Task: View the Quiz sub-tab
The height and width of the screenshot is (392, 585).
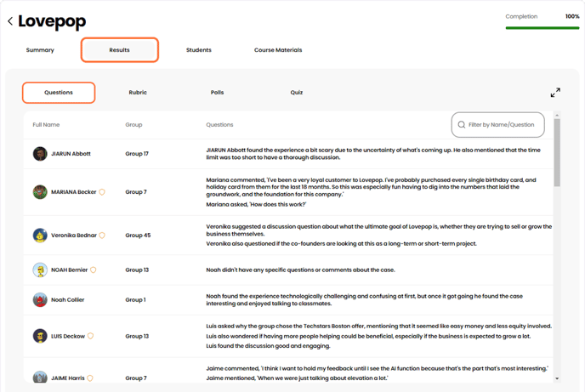Action: [297, 93]
